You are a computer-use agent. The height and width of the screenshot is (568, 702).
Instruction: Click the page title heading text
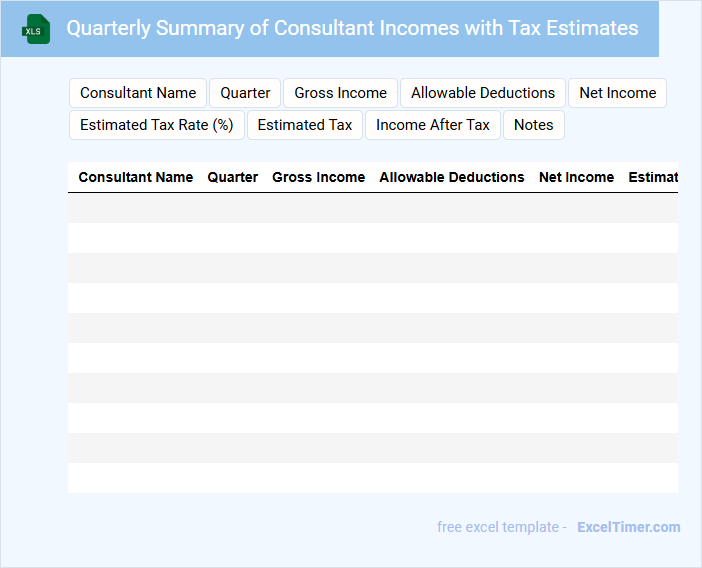[352, 28]
